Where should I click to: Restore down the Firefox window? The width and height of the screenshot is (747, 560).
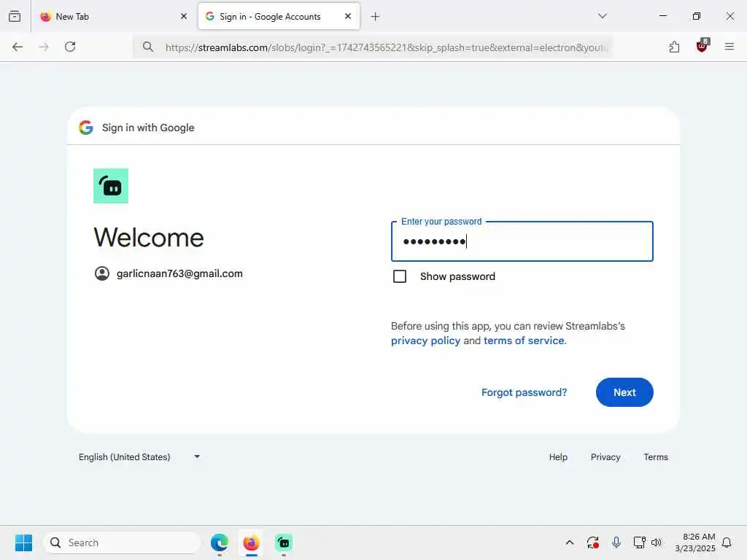pos(697,16)
